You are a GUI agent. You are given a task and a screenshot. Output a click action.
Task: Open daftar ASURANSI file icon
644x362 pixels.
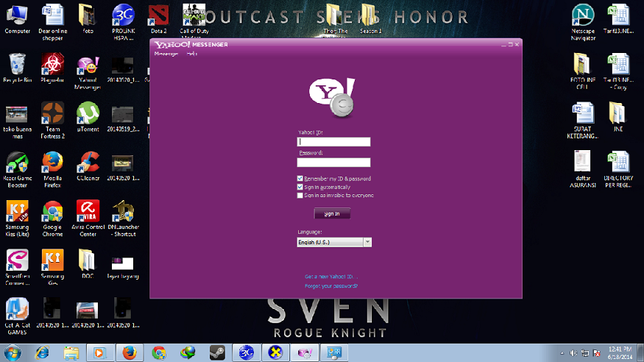click(582, 169)
